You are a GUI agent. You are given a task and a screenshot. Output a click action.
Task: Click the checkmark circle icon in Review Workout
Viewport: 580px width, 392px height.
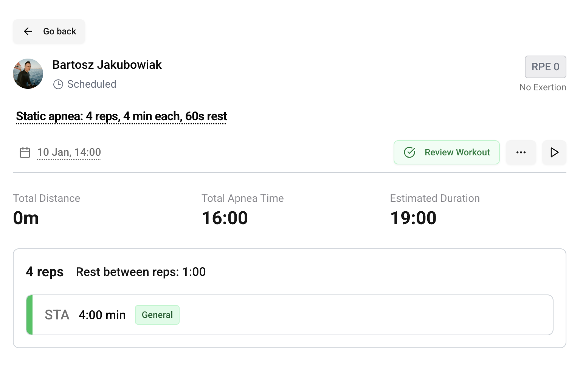pos(409,152)
